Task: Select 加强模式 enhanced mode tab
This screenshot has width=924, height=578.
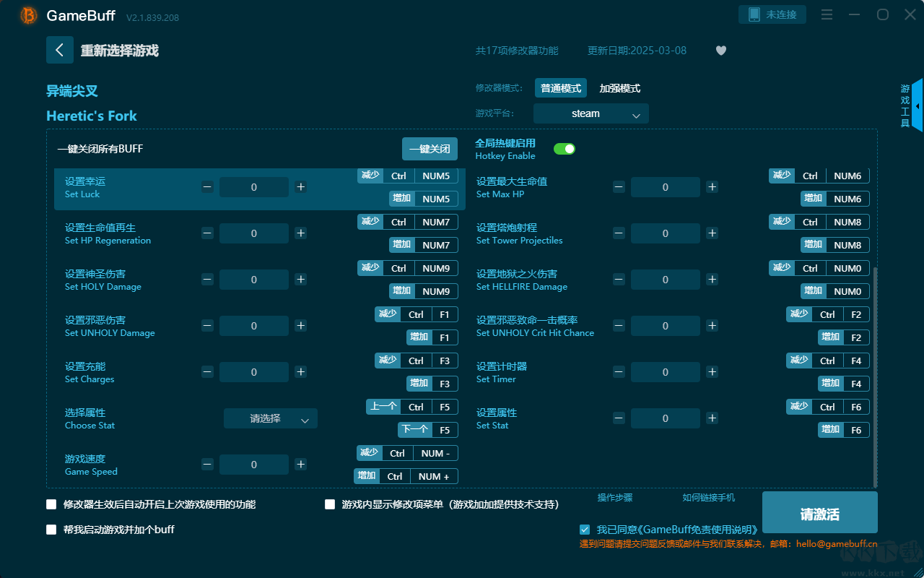Action: point(620,88)
